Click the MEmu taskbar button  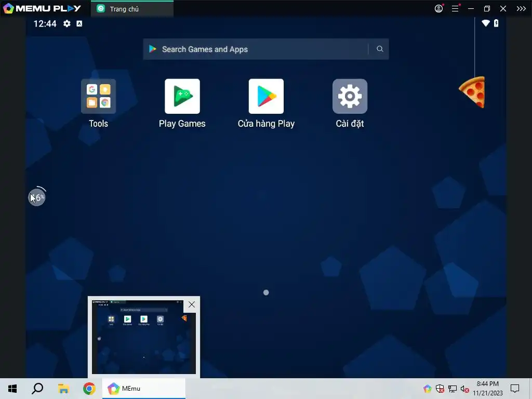144,389
